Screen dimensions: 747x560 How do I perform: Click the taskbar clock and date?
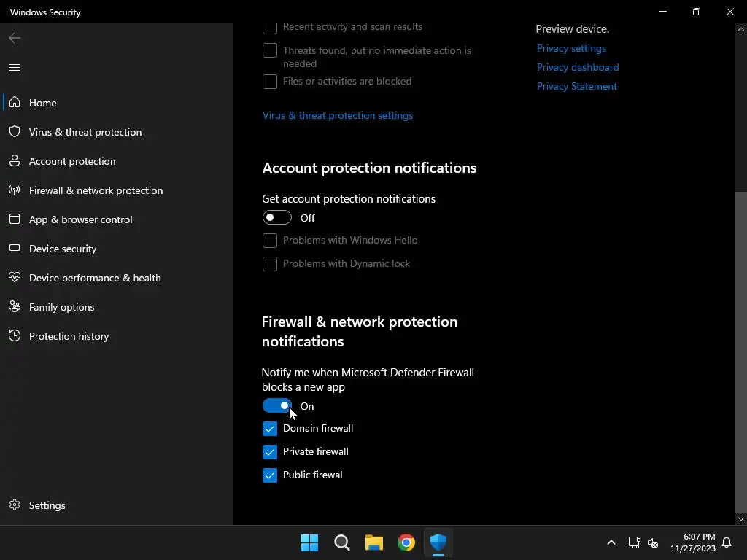click(x=693, y=542)
